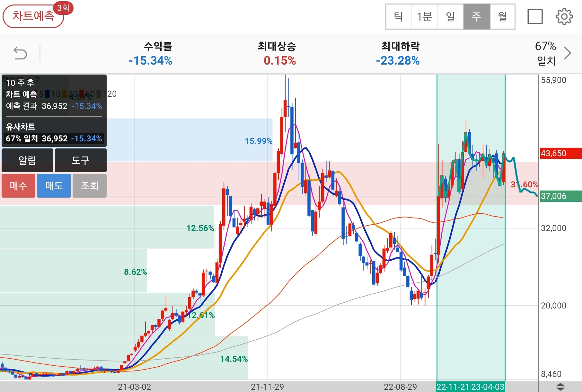Click the up-down stepper at axis corner
Image resolution: width=582 pixels, height=392 pixels.
tap(560, 387)
